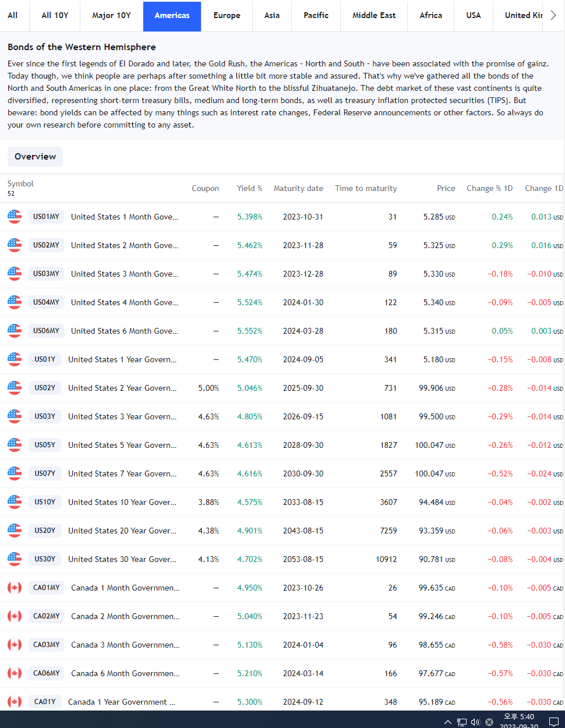565x728 pixels.
Task: Click the 5.00% coupon for US02Y
Action: coord(209,388)
